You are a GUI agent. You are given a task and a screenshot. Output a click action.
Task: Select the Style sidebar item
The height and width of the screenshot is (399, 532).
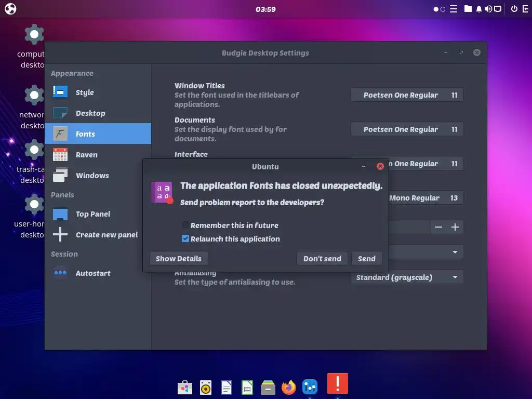coord(98,92)
